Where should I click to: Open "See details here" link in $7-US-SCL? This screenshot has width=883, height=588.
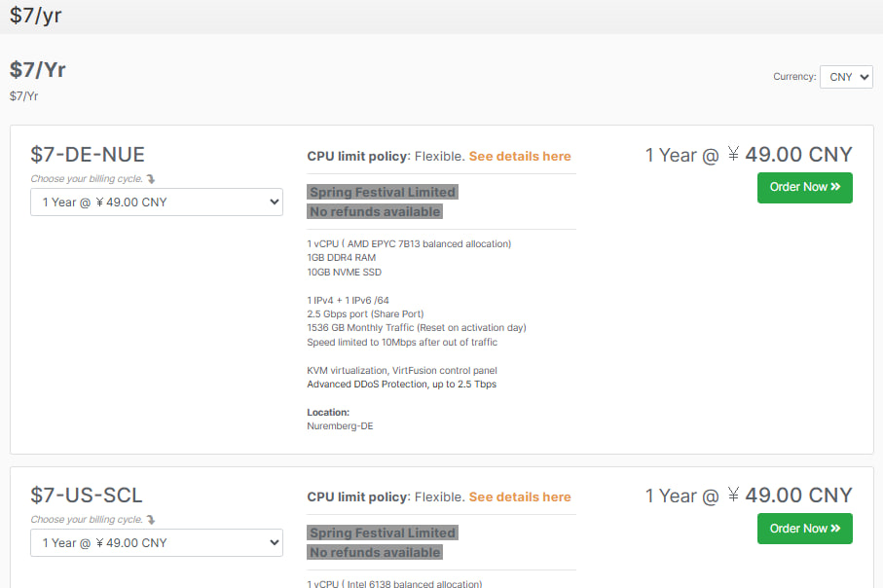pos(520,496)
